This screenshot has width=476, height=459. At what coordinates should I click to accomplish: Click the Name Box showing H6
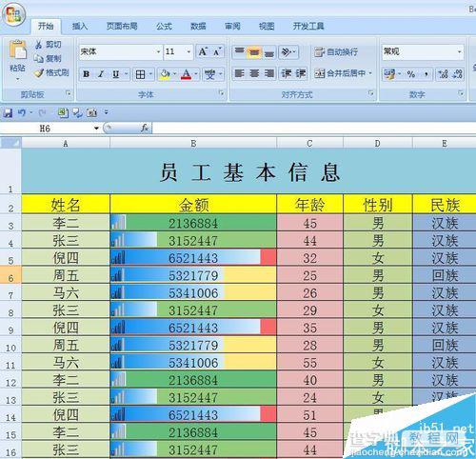point(46,129)
